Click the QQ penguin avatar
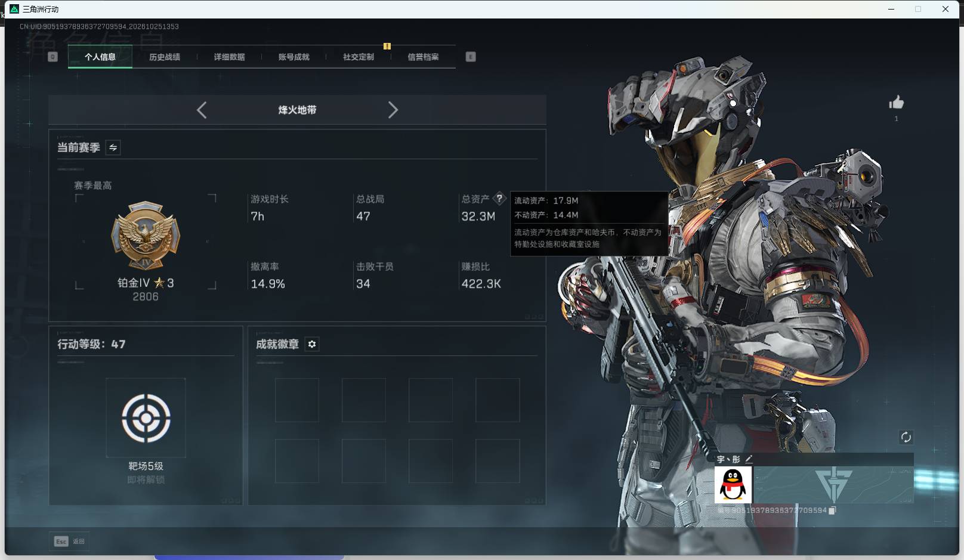Screen dimensions: 964x560 pos(733,485)
